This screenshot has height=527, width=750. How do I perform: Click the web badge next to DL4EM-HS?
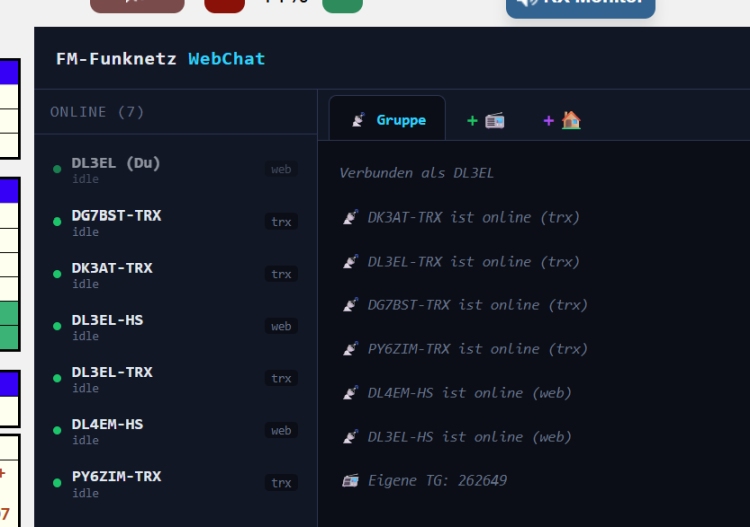(281, 430)
